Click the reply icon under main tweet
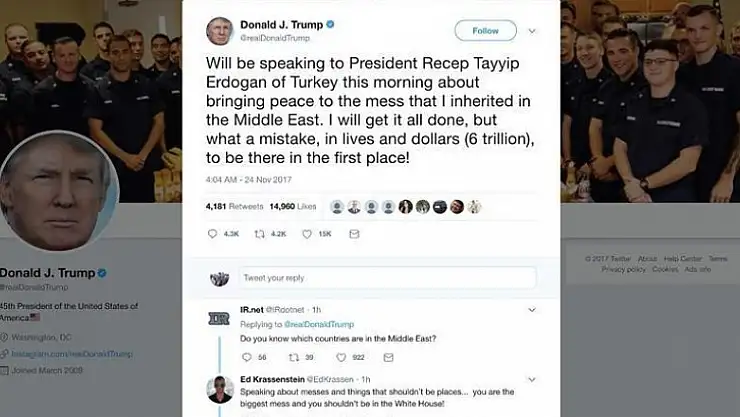 (212, 234)
